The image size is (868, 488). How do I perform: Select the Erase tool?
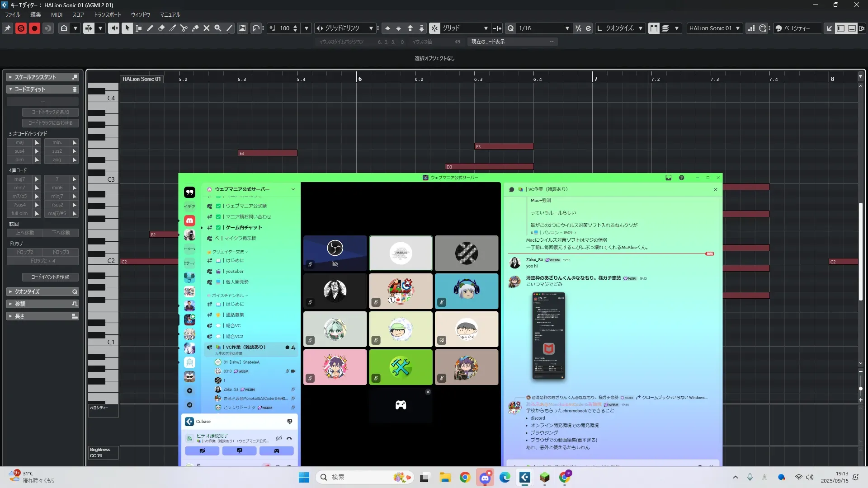[x=161, y=28]
